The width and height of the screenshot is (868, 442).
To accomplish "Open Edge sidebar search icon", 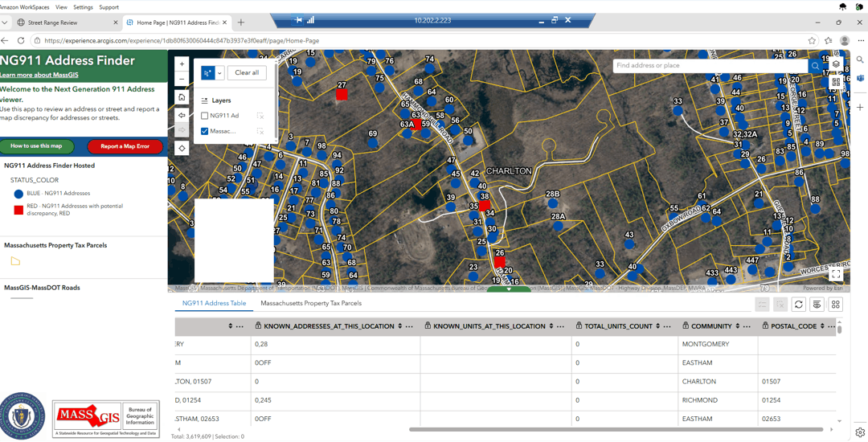I will tap(860, 59).
